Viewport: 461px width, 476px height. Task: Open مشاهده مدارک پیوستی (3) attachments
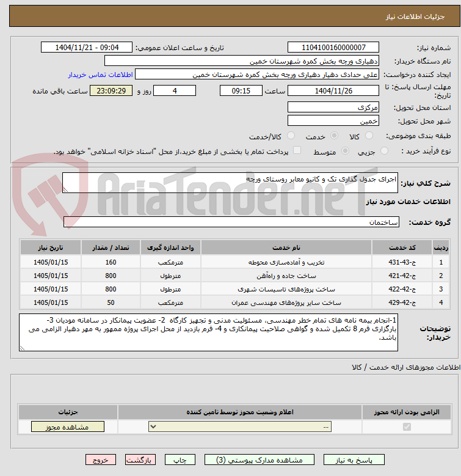click(x=260, y=460)
